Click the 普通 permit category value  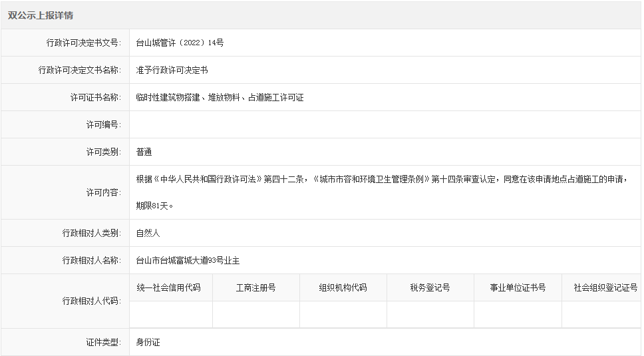144,152
